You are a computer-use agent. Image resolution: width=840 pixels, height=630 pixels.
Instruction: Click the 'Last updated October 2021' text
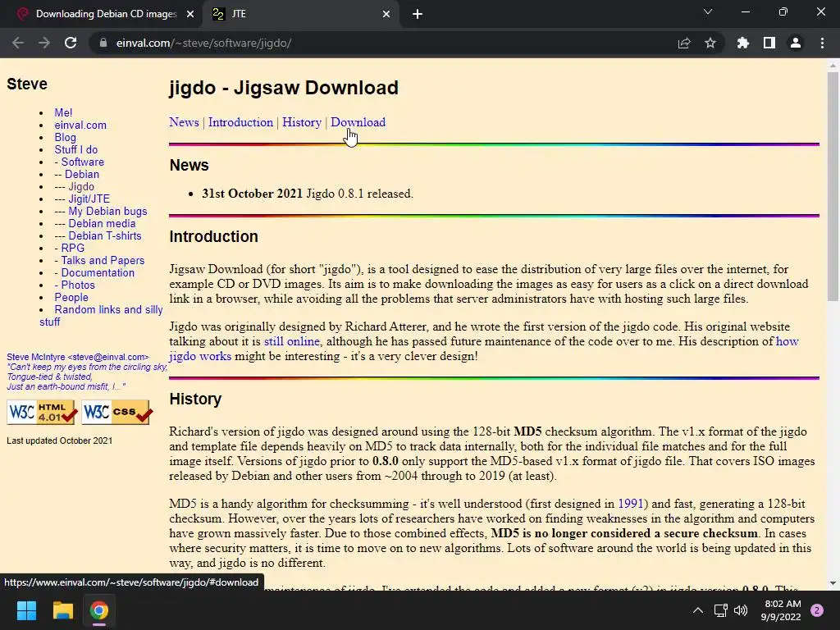click(59, 441)
